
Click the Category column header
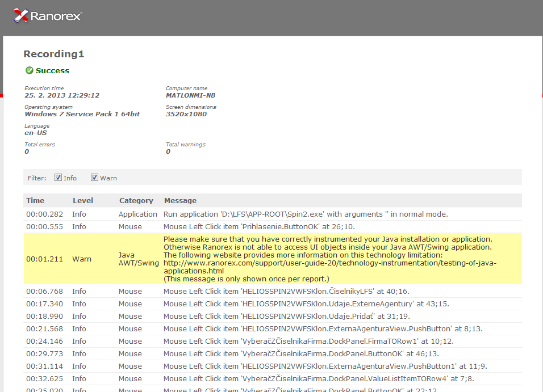point(136,201)
